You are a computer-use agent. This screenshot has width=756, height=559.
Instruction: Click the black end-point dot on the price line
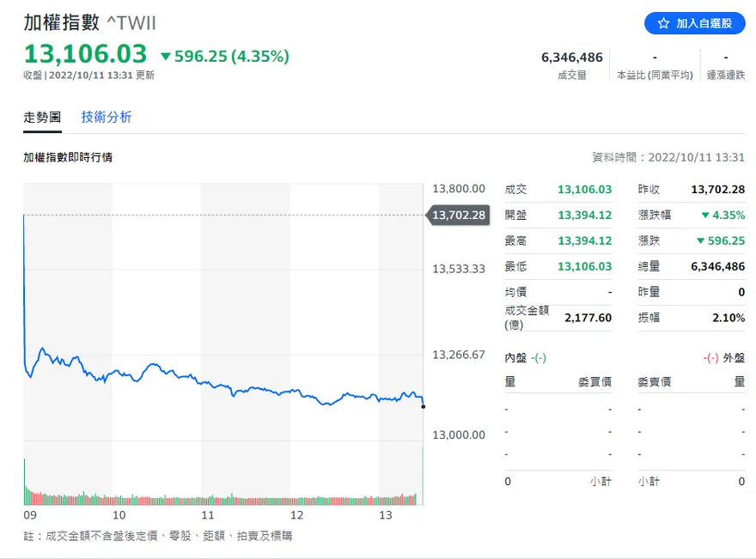(x=424, y=406)
